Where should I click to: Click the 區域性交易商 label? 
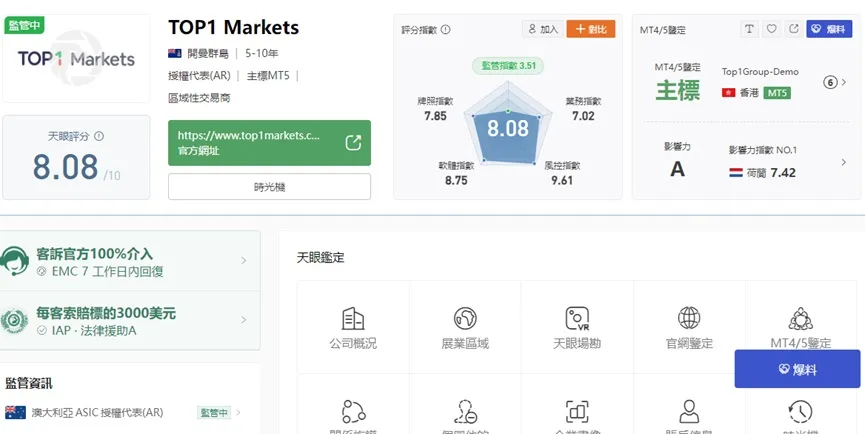pos(199,98)
